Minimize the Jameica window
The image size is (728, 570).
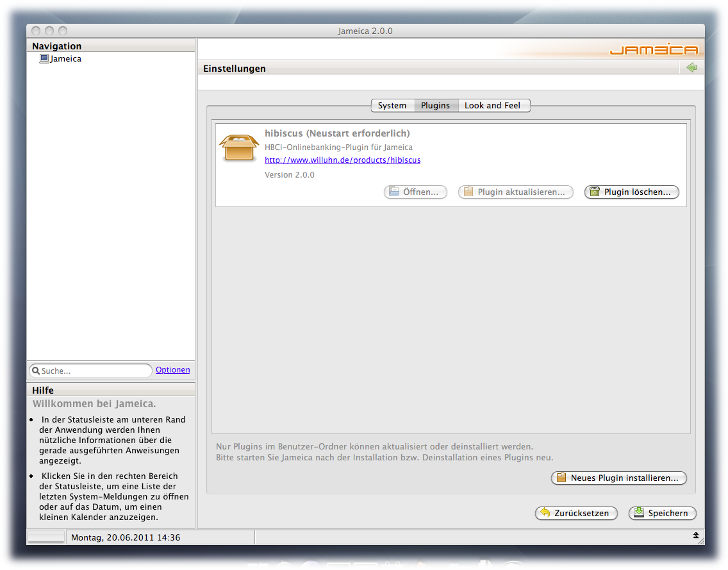coord(49,31)
